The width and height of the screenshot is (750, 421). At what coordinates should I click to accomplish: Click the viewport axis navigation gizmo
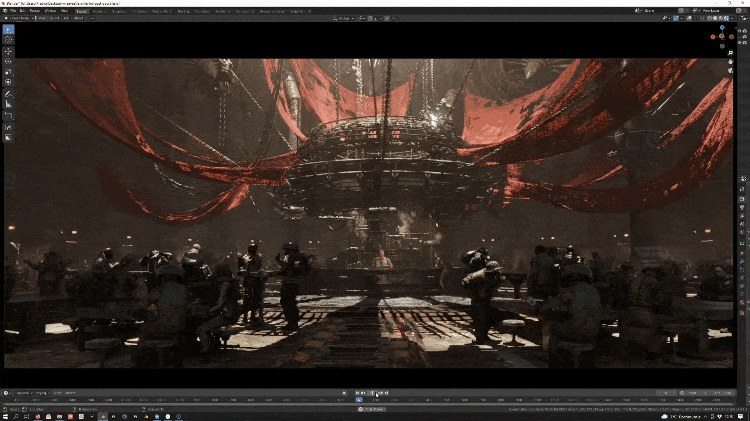(x=722, y=36)
